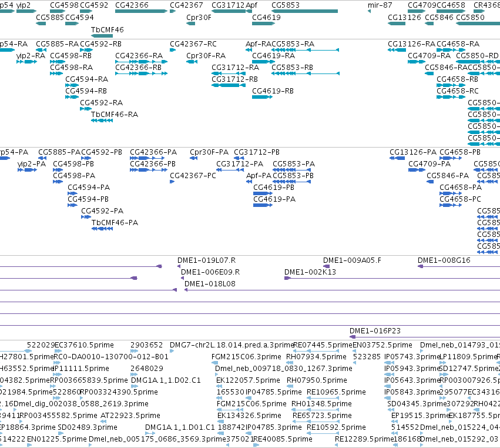
Task: Open the CG4594-RA transcript label
Action: point(86,79)
